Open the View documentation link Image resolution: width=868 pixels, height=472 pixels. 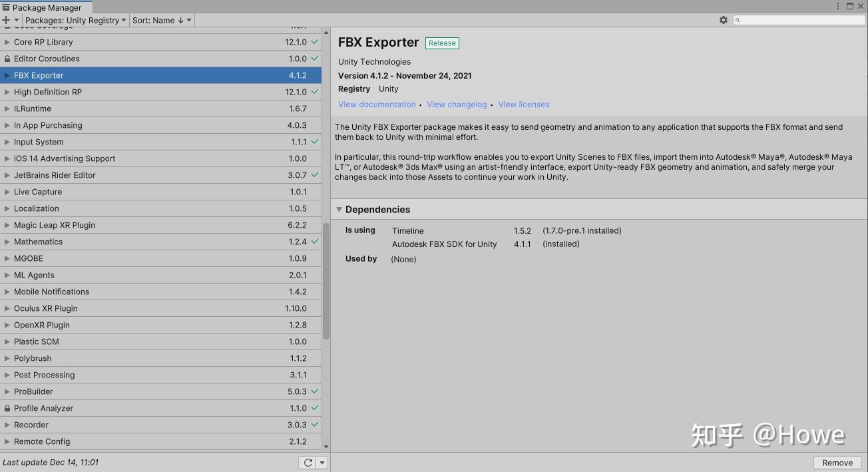click(377, 104)
